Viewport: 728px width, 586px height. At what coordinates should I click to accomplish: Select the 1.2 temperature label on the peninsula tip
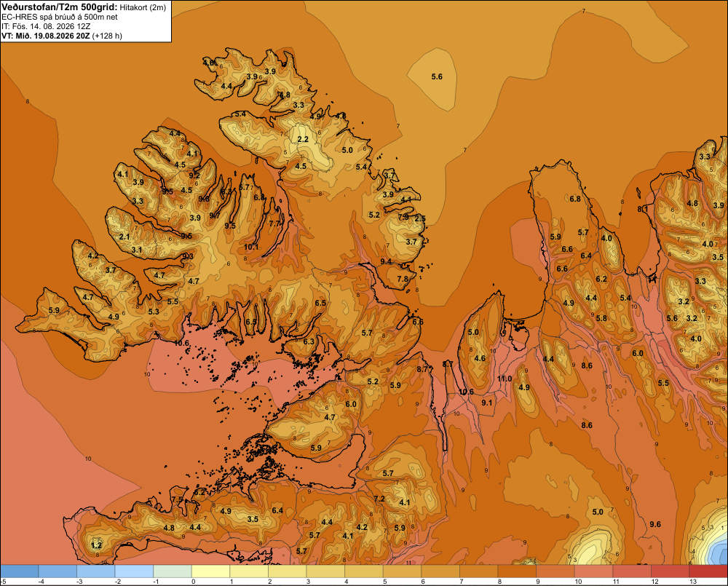point(97,545)
